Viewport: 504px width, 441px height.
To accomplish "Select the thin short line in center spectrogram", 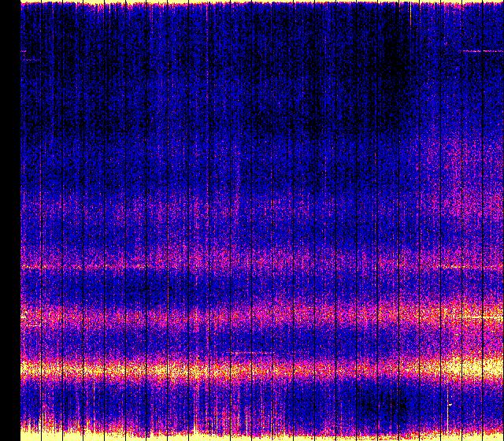I will [x=250, y=351].
